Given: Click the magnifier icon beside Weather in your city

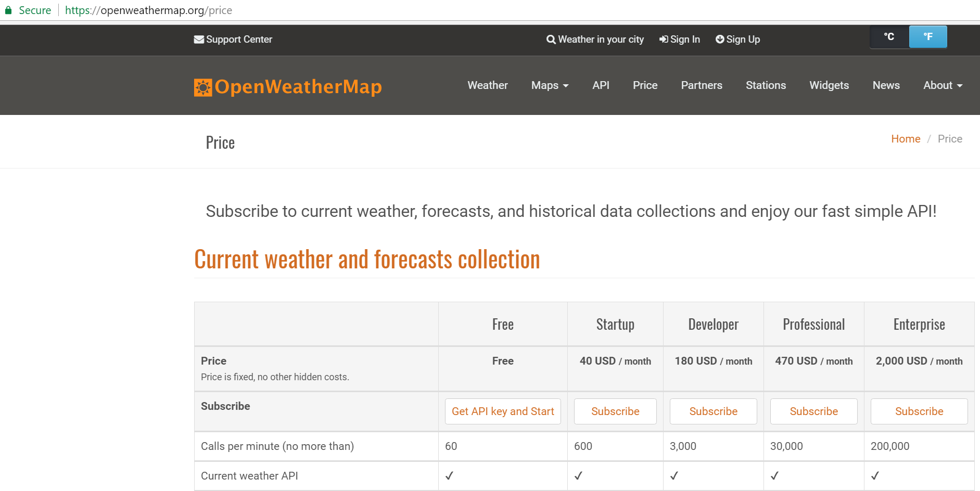Looking at the screenshot, I should tap(551, 40).
